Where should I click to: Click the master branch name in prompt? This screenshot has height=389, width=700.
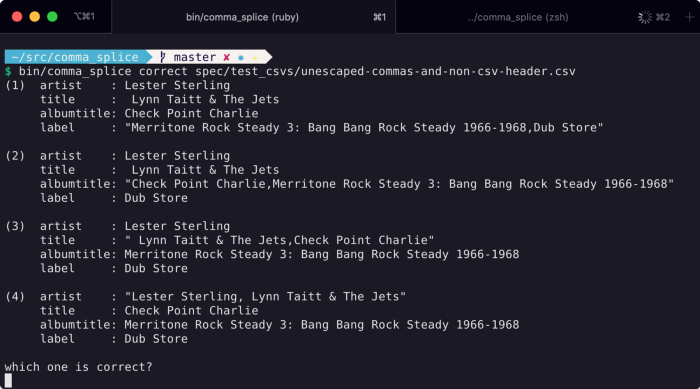coord(195,57)
